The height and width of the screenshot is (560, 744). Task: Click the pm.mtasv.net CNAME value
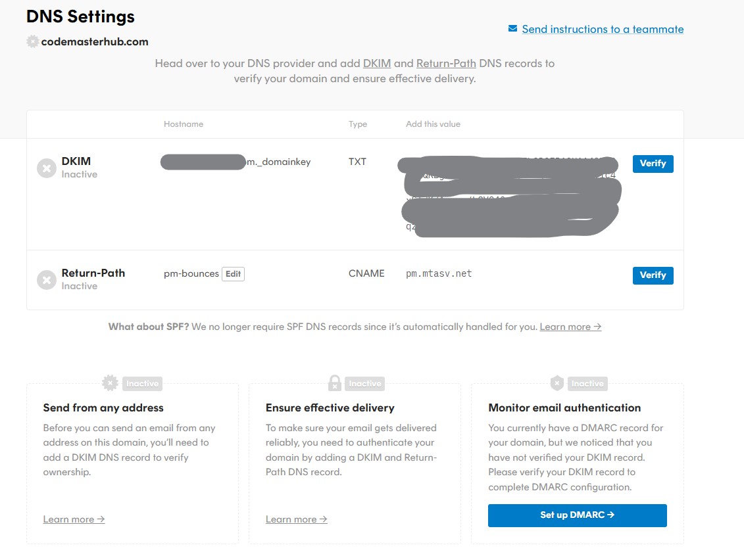(439, 273)
